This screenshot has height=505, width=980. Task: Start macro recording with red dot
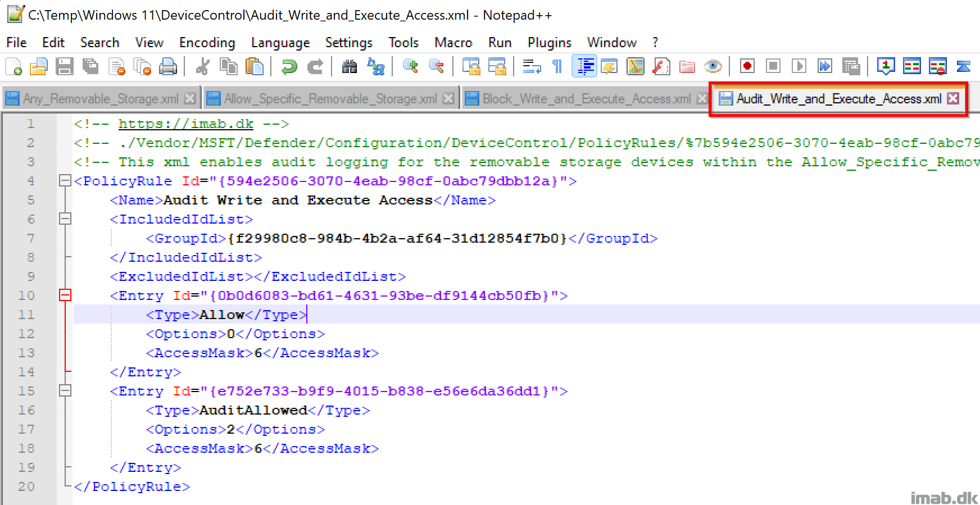tap(747, 66)
